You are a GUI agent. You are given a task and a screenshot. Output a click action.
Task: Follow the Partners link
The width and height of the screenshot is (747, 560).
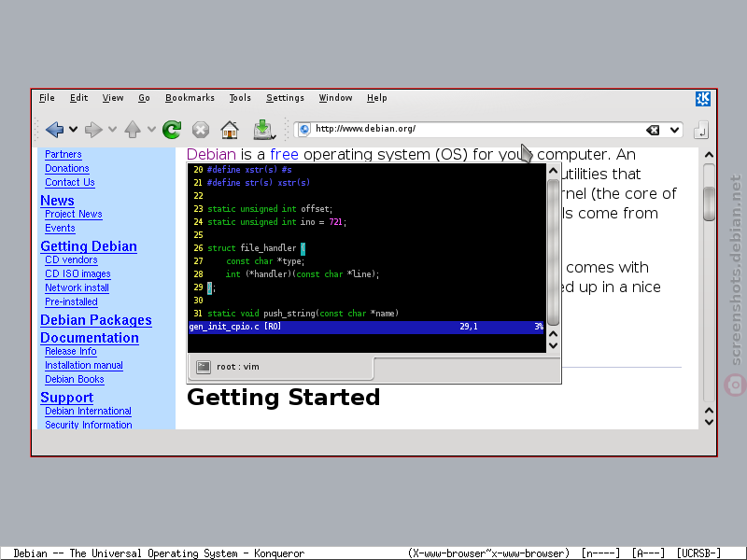pos(63,154)
